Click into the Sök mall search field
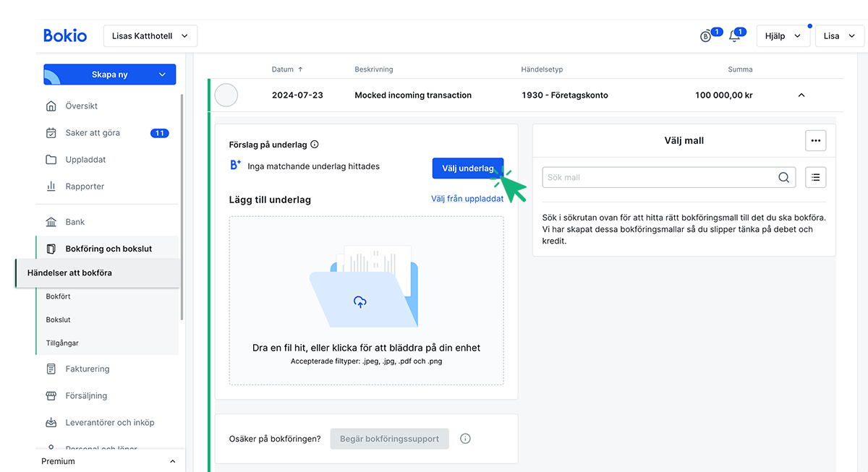This screenshot has height=472, width=868. [658, 178]
